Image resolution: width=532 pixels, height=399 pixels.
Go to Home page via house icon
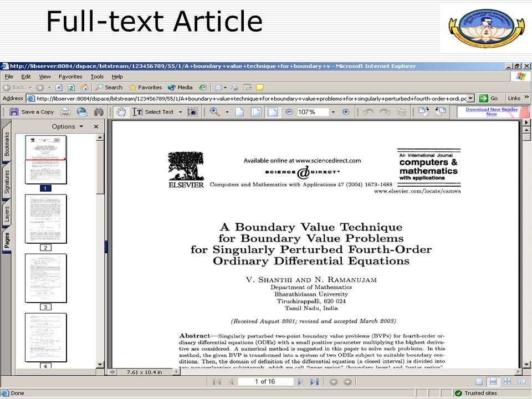coord(84,88)
